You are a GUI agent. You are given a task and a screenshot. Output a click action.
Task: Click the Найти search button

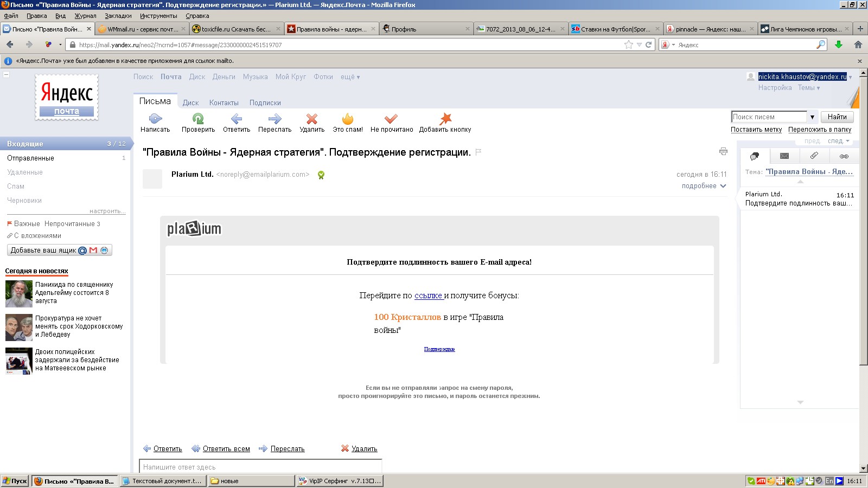837,117
